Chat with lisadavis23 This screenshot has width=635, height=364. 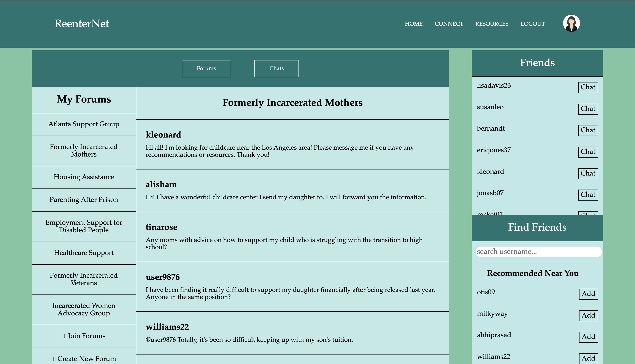coord(588,87)
